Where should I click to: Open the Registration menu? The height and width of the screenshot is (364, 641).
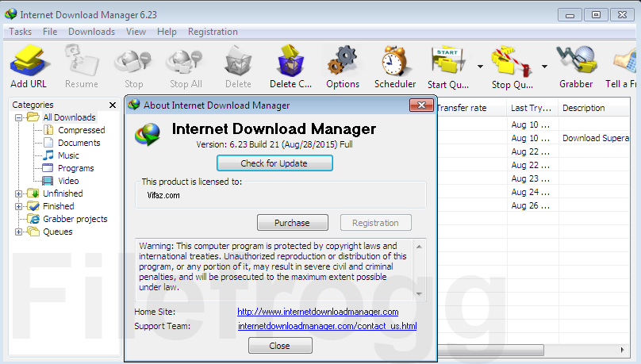213,32
